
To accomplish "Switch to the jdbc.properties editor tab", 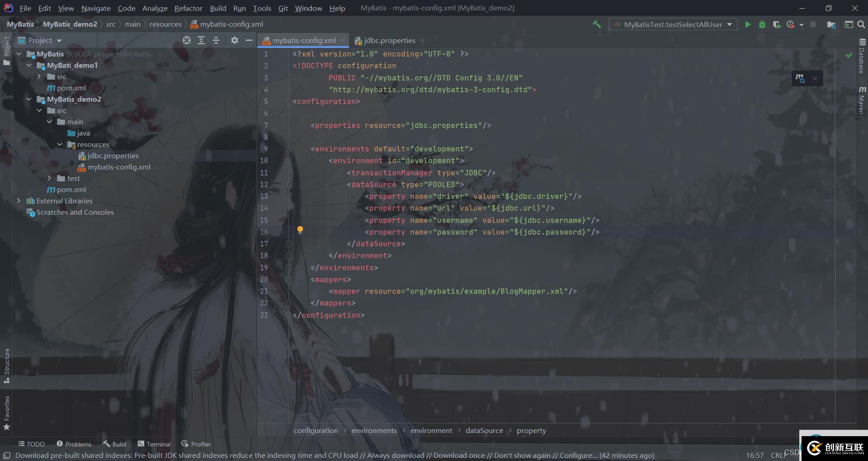I will pyautogui.click(x=389, y=40).
